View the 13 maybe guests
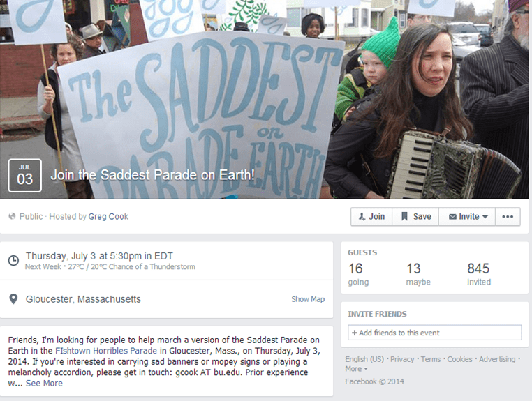This screenshot has height=401, width=532. (x=418, y=274)
